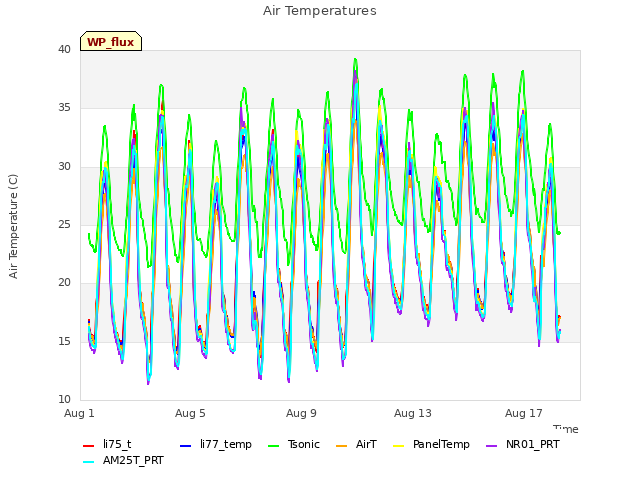This screenshot has width=640, height=480.
Task: Select the Tsonic legend label
Action: pos(304,444)
